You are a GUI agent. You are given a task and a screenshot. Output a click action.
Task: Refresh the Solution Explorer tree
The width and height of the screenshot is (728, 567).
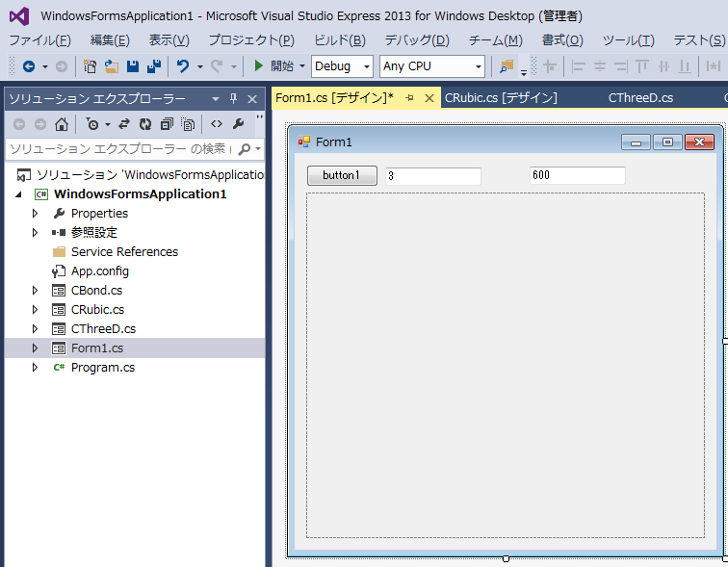145,124
